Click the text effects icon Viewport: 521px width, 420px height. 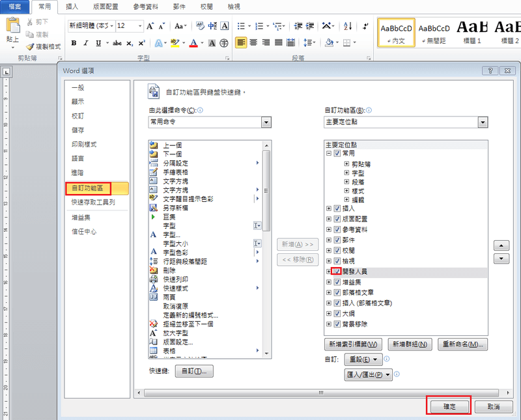pyautogui.click(x=159, y=43)
